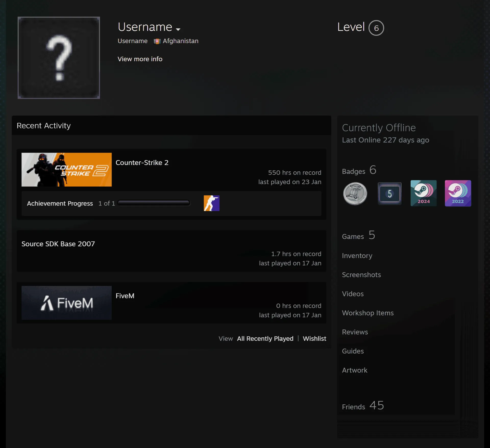Open Inventory
Image resolution: width=490 pixels, height=448 pixels.
click(x=357, y=255)
